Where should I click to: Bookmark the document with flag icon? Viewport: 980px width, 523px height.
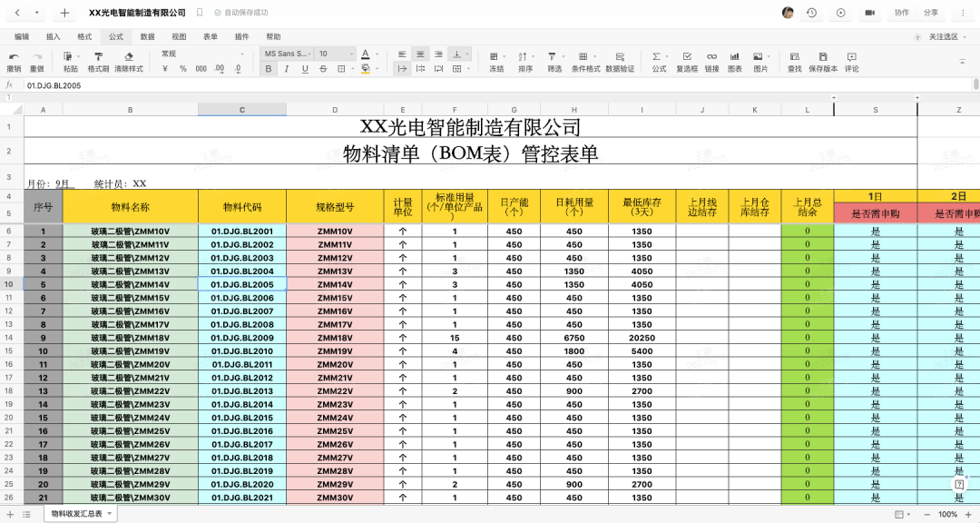tap(200, 13)
